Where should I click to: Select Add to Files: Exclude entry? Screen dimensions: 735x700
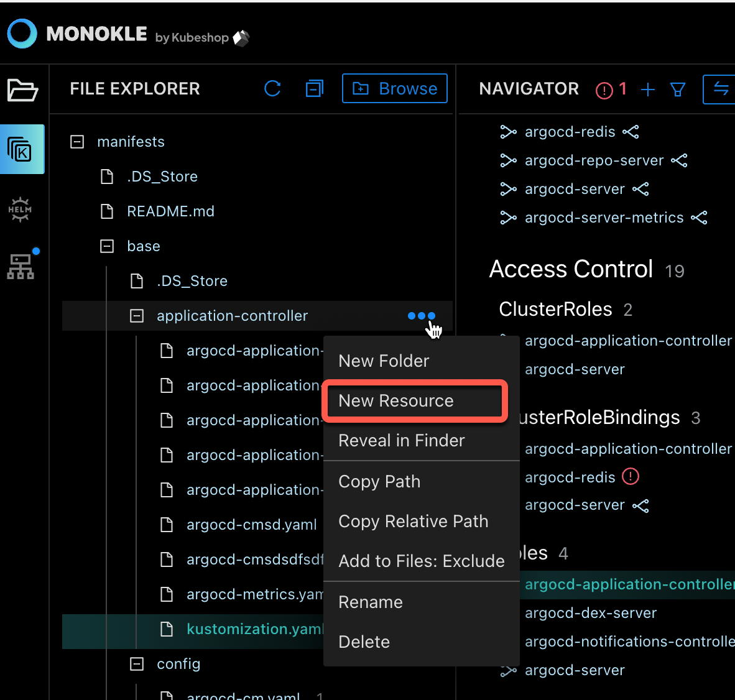tap(422, 561)
